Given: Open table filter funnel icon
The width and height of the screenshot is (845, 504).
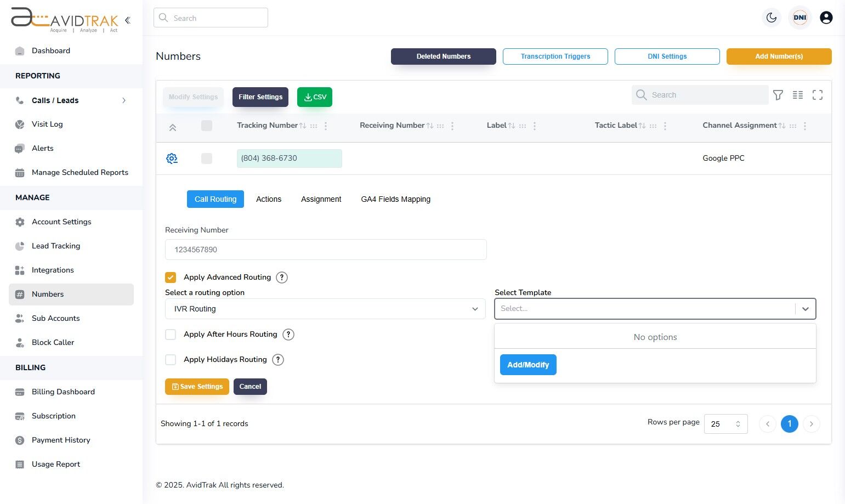Looking at the screenshot, I should pos(778,95).
